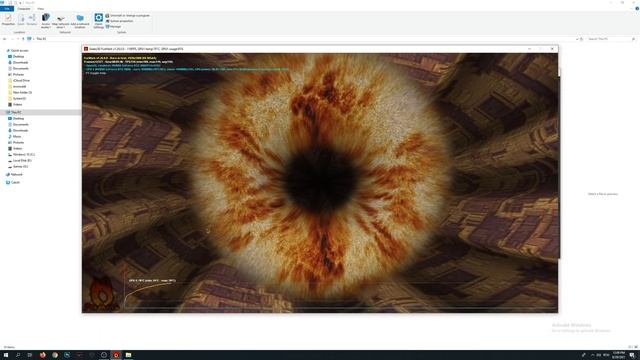Screen dimensions: 640x360
Task: Click the Rename ribbon button
Action: tap(32, 20)
